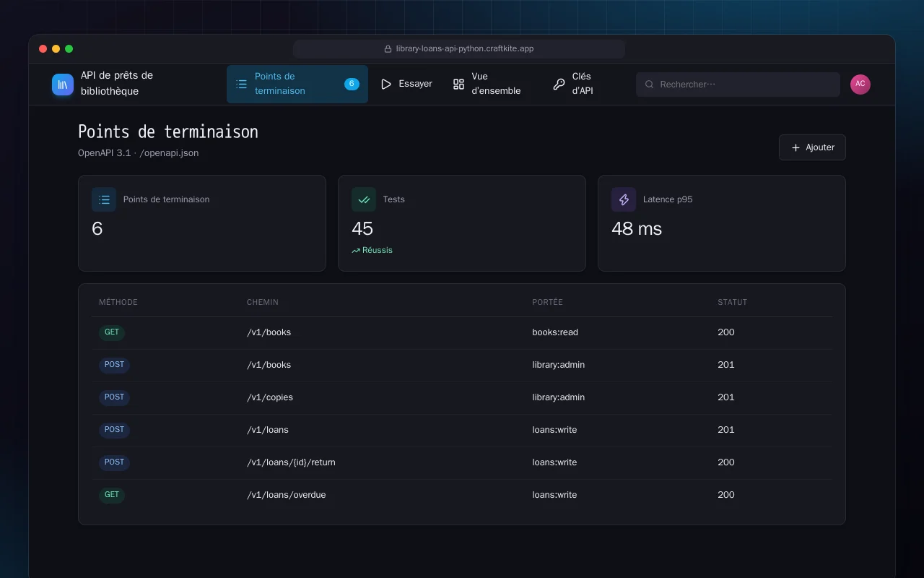This screenshot has height=578, width=924.
Task: Click the grid icon for Vue d'ensemble
Action: point(458,85)
